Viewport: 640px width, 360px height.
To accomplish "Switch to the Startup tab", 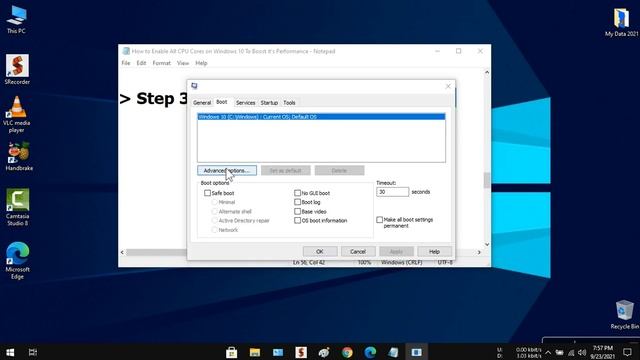I will tap(269, 103).
